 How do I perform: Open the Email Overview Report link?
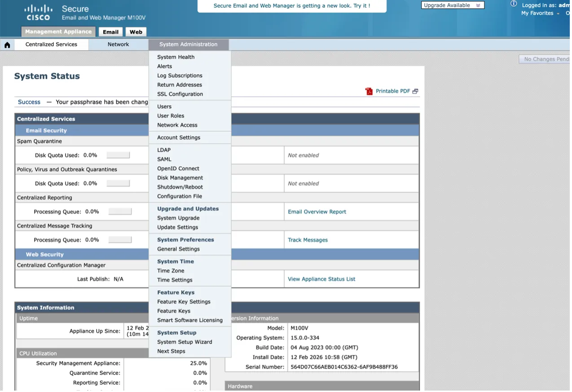pyautogui.click(x=317, y=211)
